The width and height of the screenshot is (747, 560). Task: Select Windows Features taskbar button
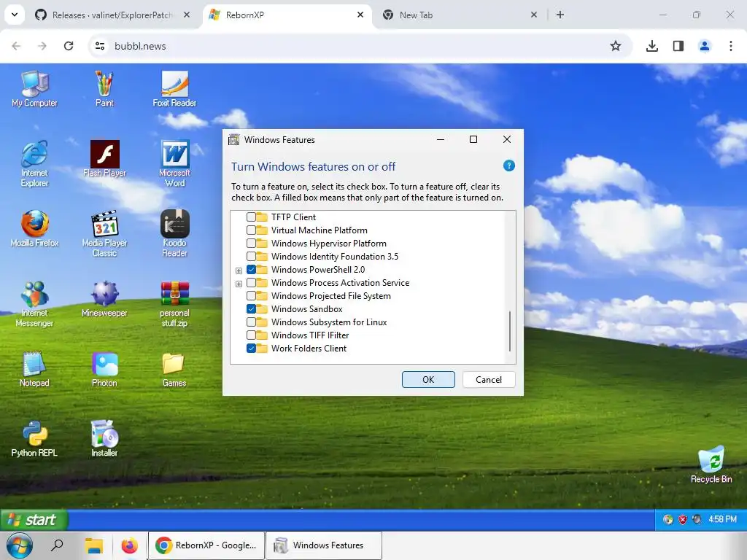[324, 545]
